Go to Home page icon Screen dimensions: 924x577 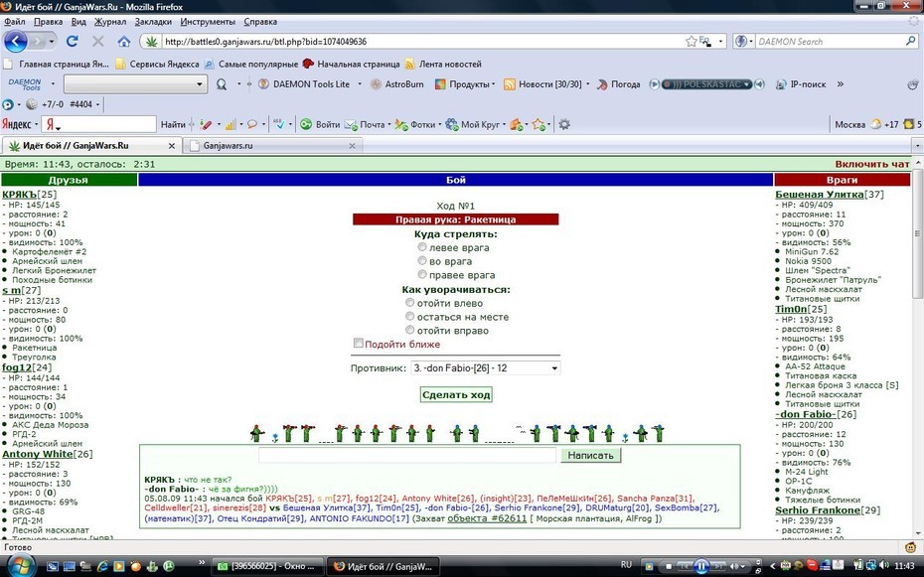click(x=124, y=42)
